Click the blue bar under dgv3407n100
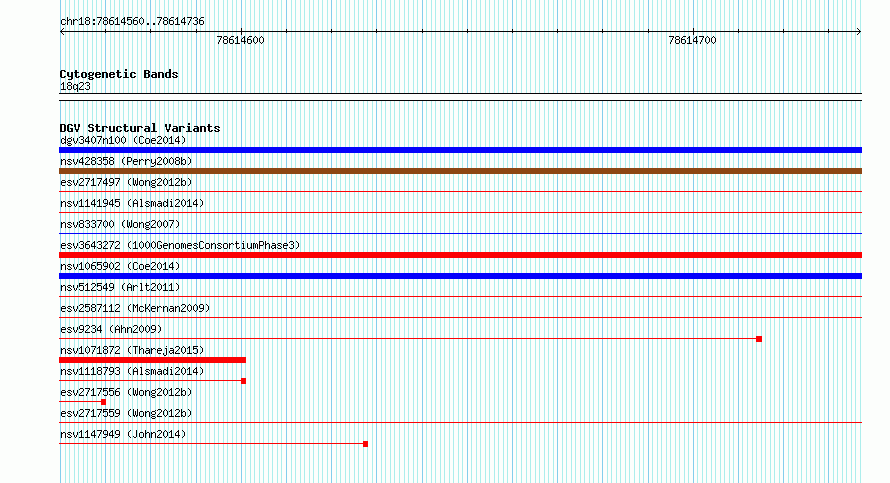 (x=460, y=150)
